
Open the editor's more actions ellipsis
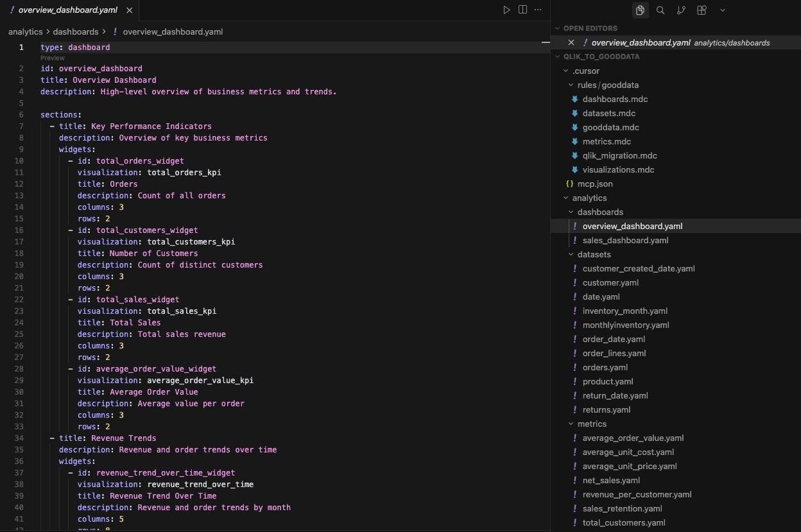[538, 10]
